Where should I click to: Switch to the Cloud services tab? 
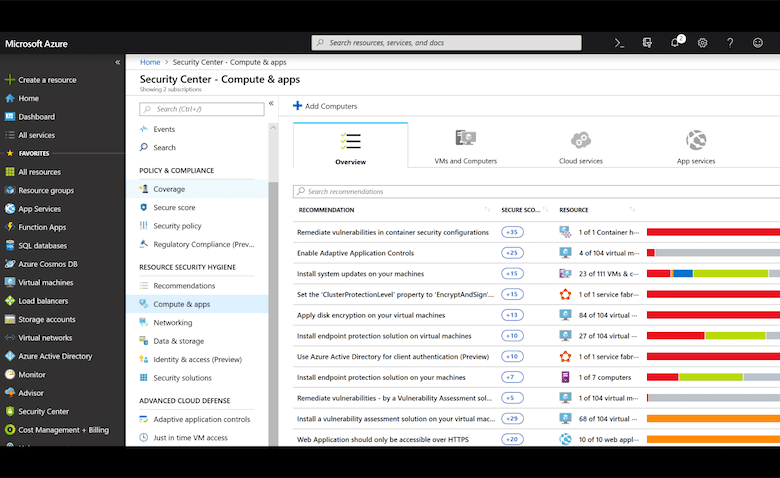click(581, 145)
